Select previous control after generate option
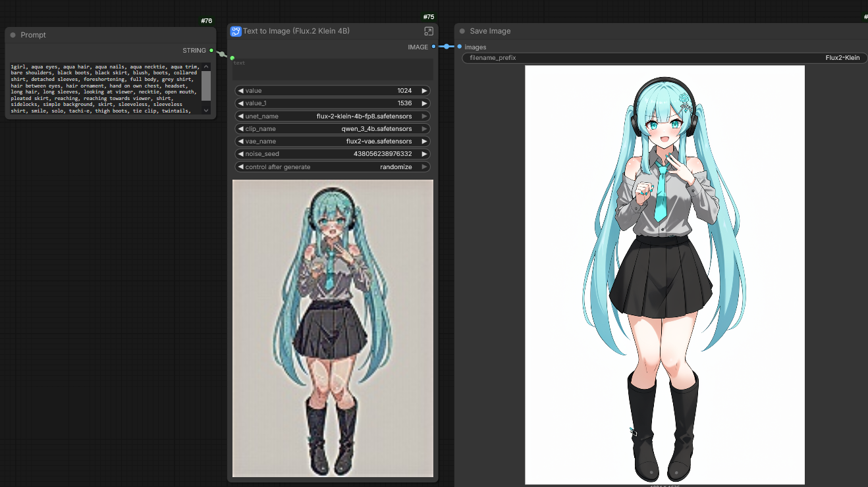This screenshot has height=487, width=868. click(240, 167)
